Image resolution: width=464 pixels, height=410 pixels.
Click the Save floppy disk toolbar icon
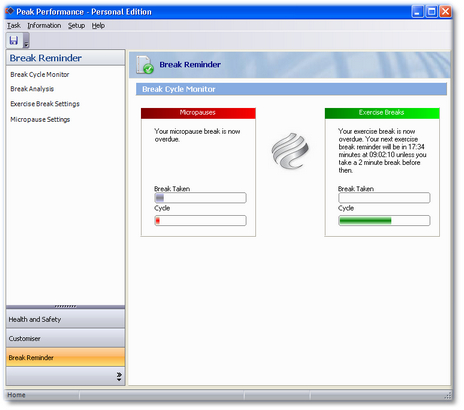tap(14, 40)
